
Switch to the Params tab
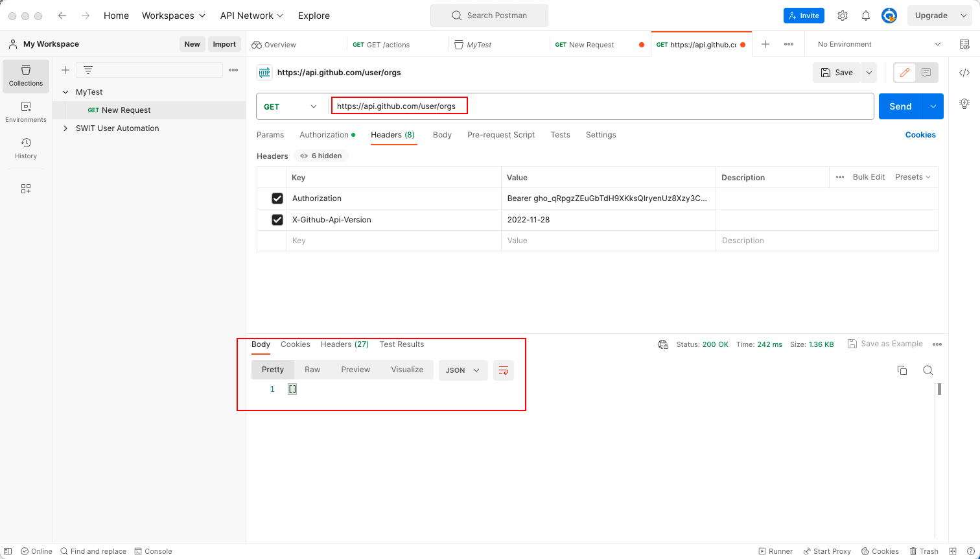point(270,135)
